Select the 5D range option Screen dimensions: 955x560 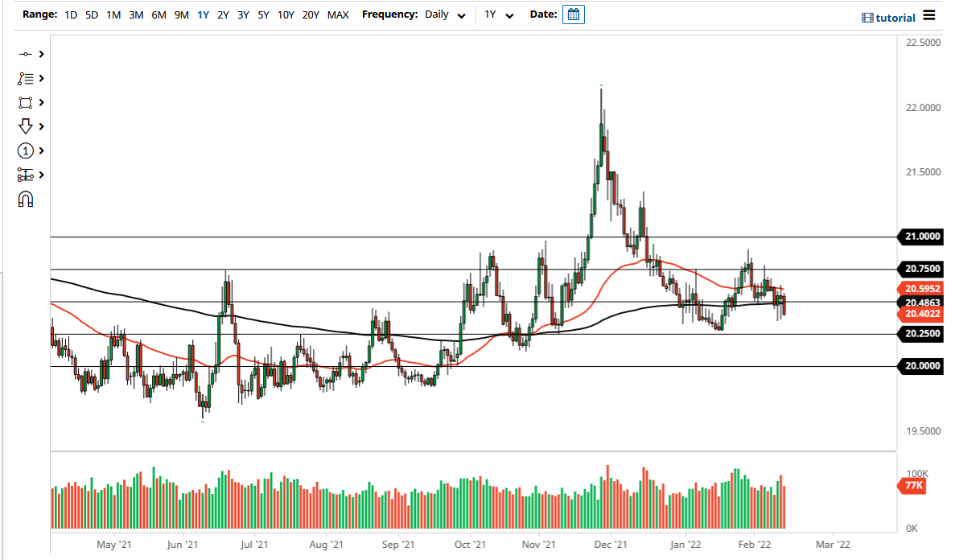click(x=91, y=14)
